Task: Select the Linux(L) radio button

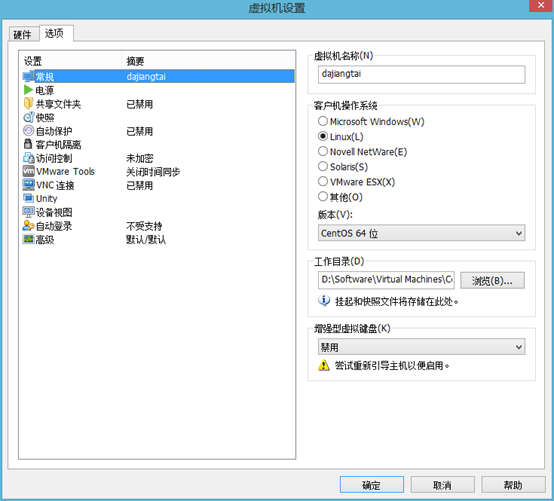Action: pos(323,136)
